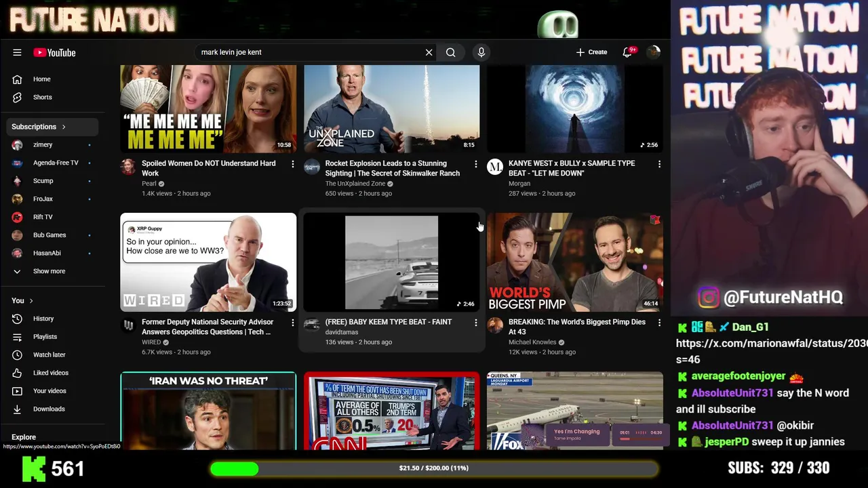
Task: Click the YouTube logo
Action: (54, 52)
